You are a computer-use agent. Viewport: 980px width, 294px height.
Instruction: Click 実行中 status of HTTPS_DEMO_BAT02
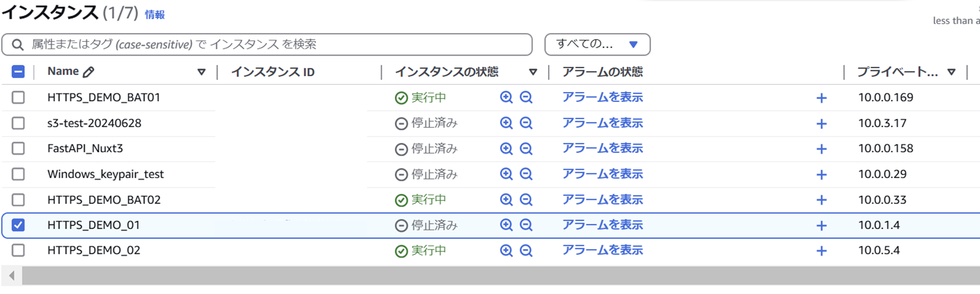pyautogui.click(x=420, y=199)
